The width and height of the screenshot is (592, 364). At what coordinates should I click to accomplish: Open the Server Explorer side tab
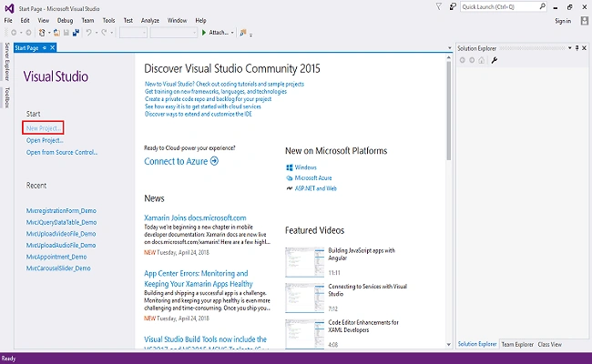6,62
